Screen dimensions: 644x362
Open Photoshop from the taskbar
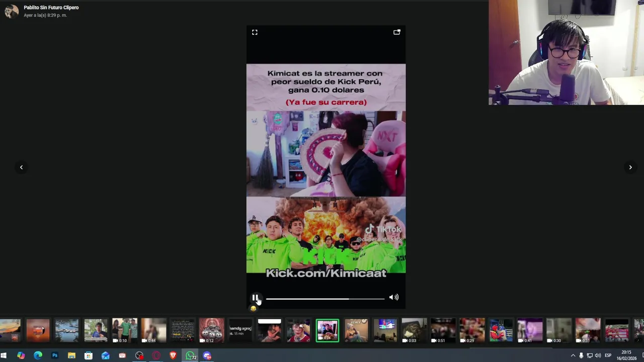click(55, 355)
